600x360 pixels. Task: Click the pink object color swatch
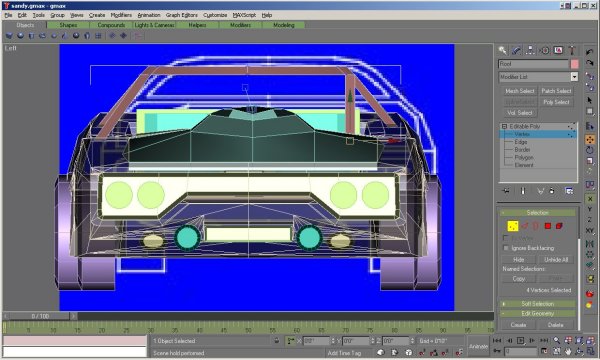[574, 64]
